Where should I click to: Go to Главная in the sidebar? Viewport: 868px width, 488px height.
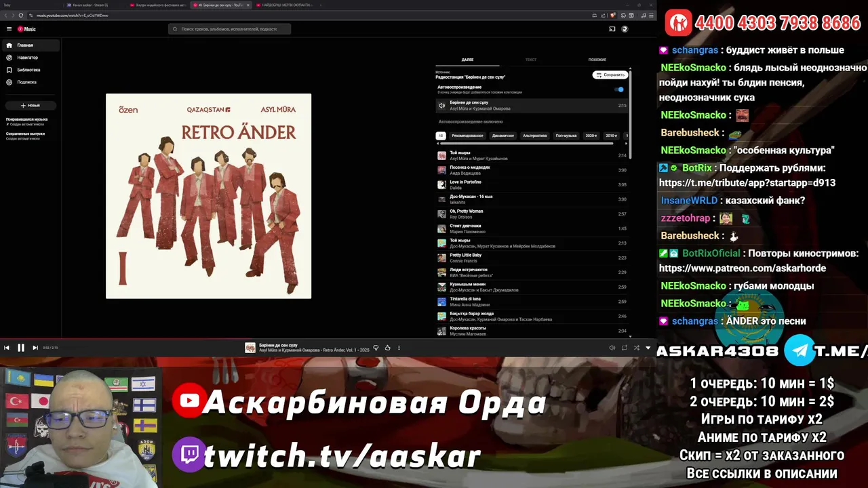click(31, 45)
